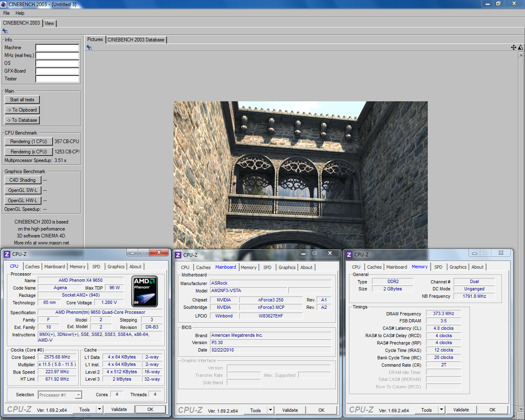Click the 'AM2NF3-VSTA' model value
Screen dimensions: 525x420
coord(249,290)
